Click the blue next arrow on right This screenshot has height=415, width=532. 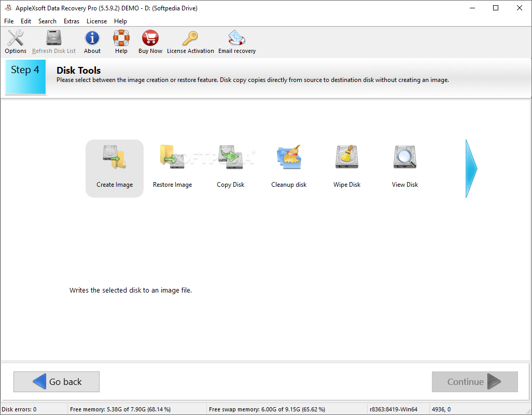tap(471, 169)
